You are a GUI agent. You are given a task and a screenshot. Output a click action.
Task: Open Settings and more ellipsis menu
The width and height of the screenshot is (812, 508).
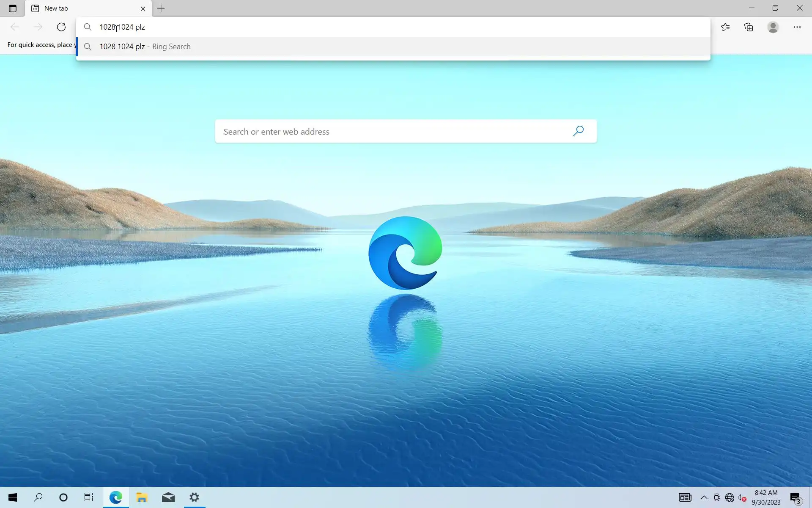coord(797,27)
